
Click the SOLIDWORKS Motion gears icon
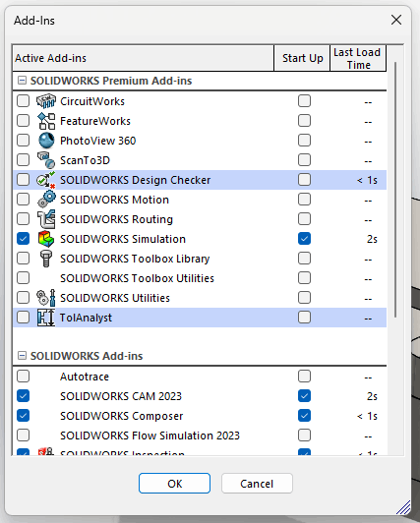(46, 200)
